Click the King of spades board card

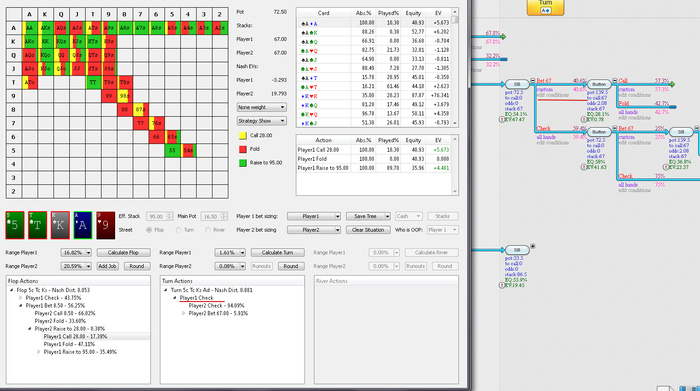60,225
